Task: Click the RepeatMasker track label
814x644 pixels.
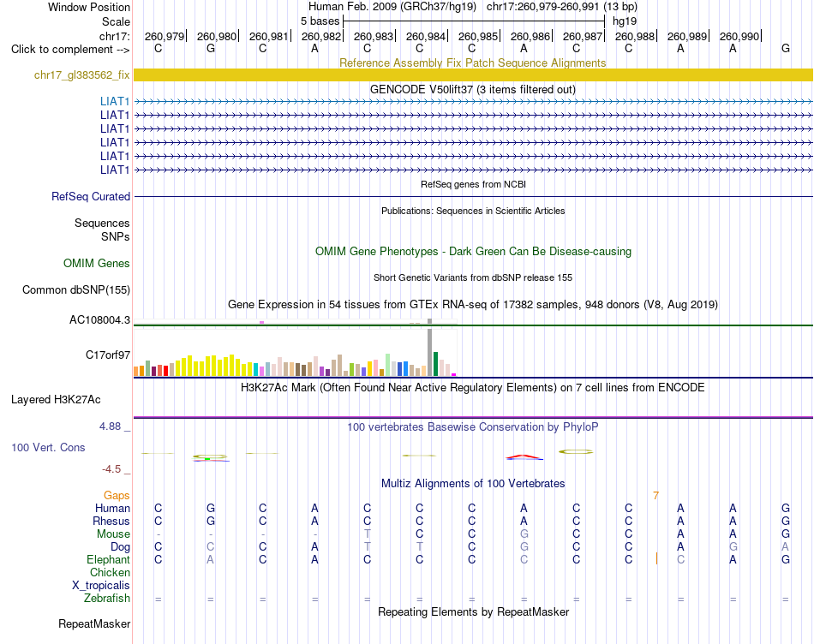Action: click(94, 623)
